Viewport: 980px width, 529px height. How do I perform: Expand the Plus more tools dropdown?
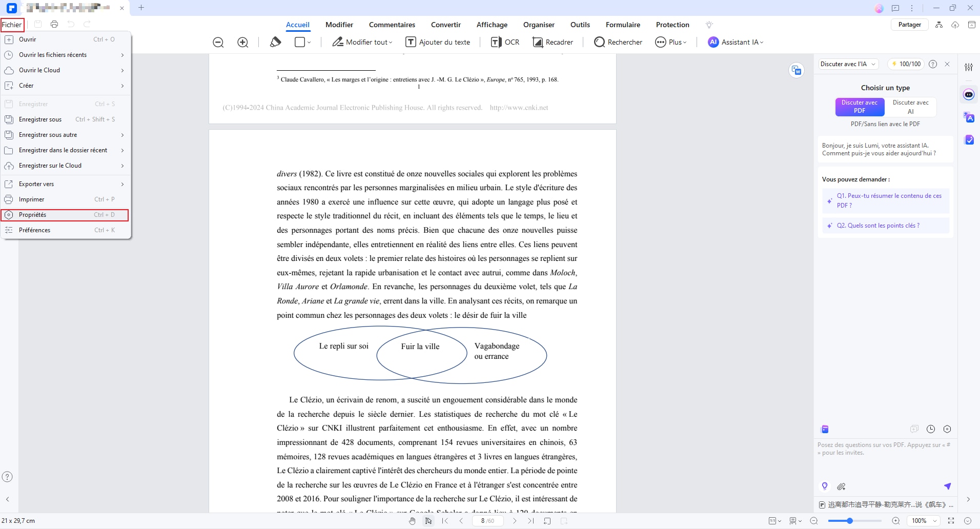(x=671, y=42)
